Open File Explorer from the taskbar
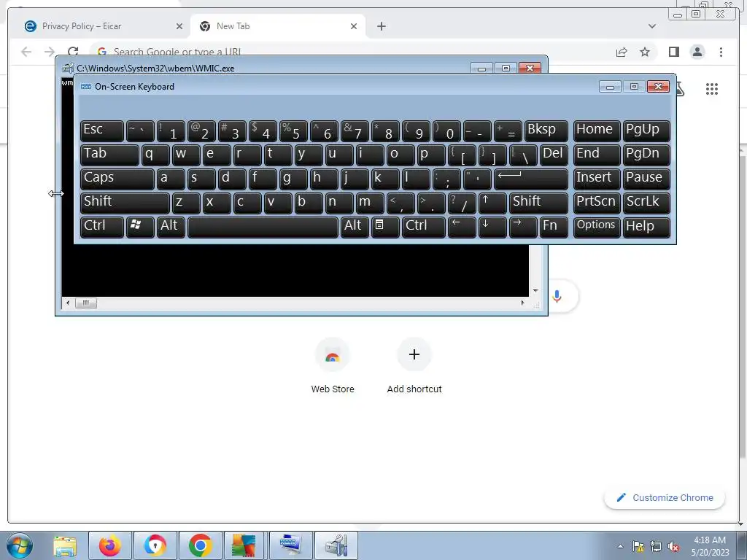Viewport: 747px width, 560px height. (65, 545)
